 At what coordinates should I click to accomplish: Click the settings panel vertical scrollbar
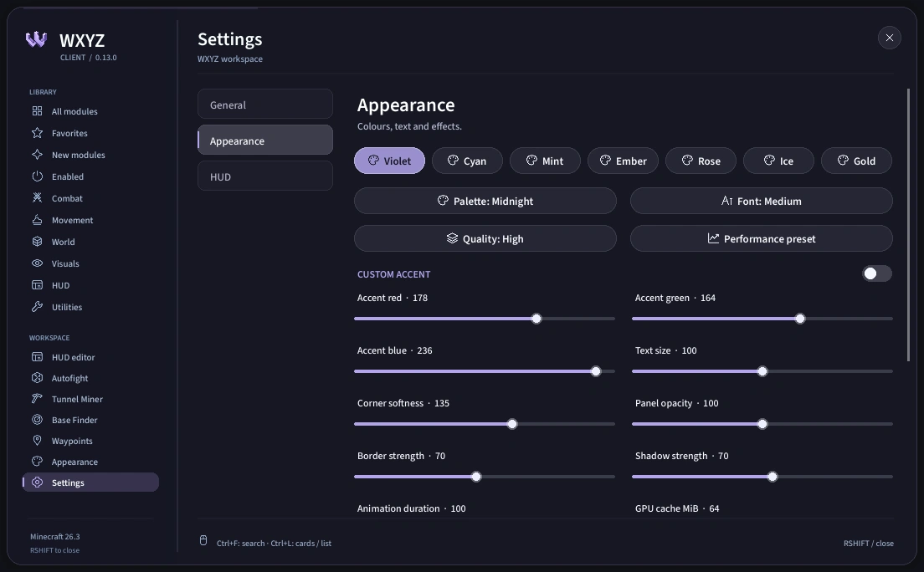908,224
